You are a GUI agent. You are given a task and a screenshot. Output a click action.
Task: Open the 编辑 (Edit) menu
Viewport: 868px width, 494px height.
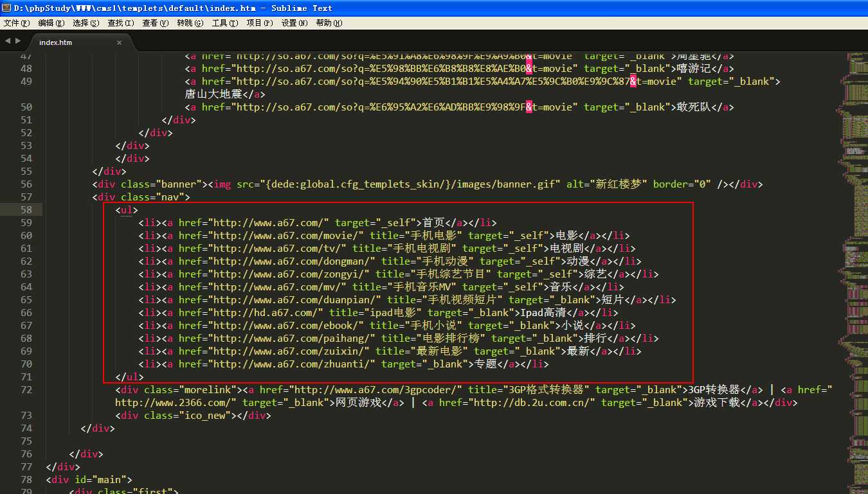[51, 23]
